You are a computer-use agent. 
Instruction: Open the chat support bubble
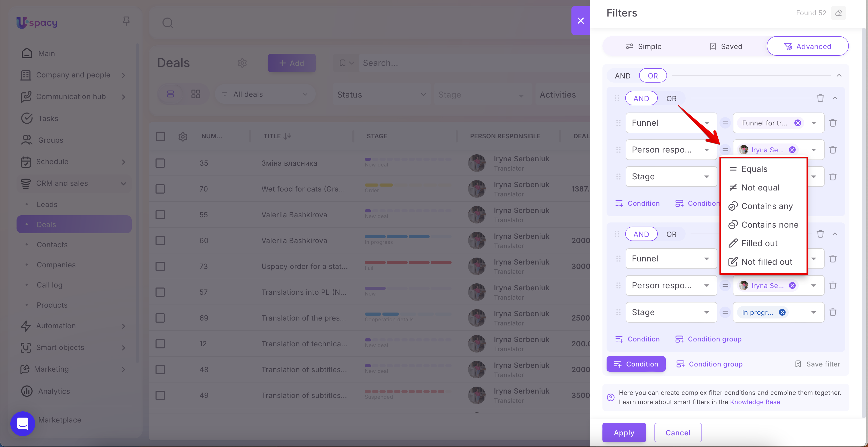(22, 424)
